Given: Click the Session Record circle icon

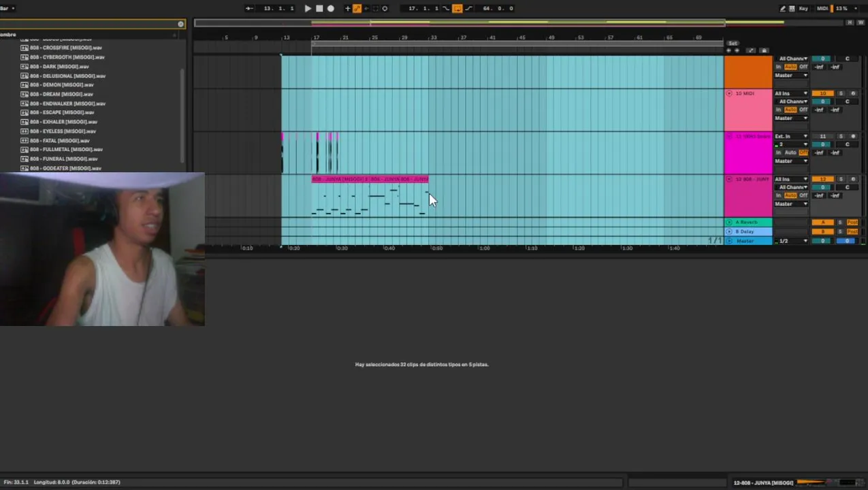Looking at the screenshot, I should (385, 8).
